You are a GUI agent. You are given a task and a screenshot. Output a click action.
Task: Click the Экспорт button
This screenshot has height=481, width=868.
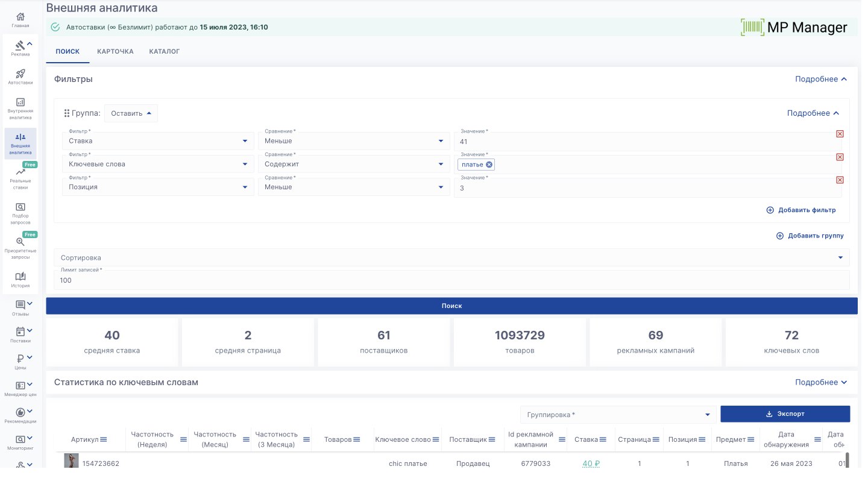(x=785, y=414)
